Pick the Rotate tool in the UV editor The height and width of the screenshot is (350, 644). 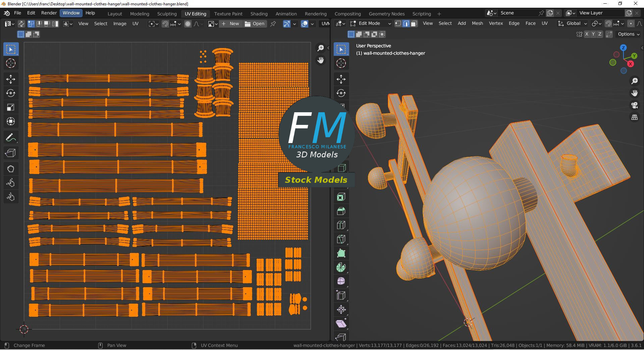click(x=11, y=93)
